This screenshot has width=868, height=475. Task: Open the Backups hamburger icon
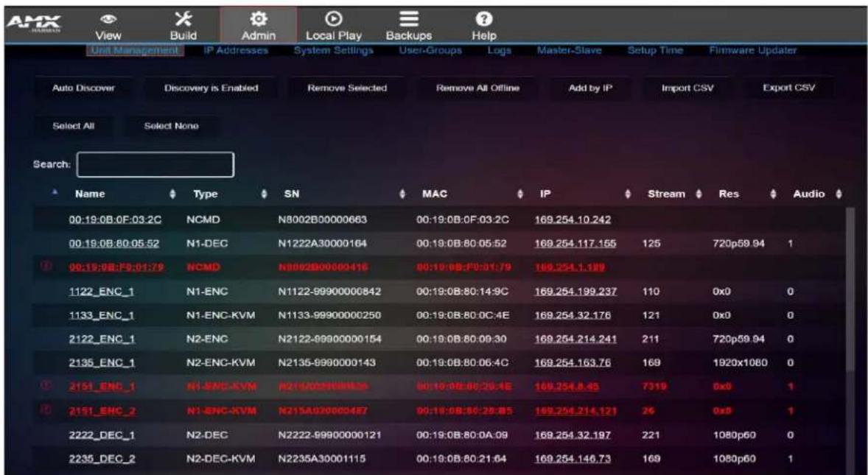pos(409,19)
